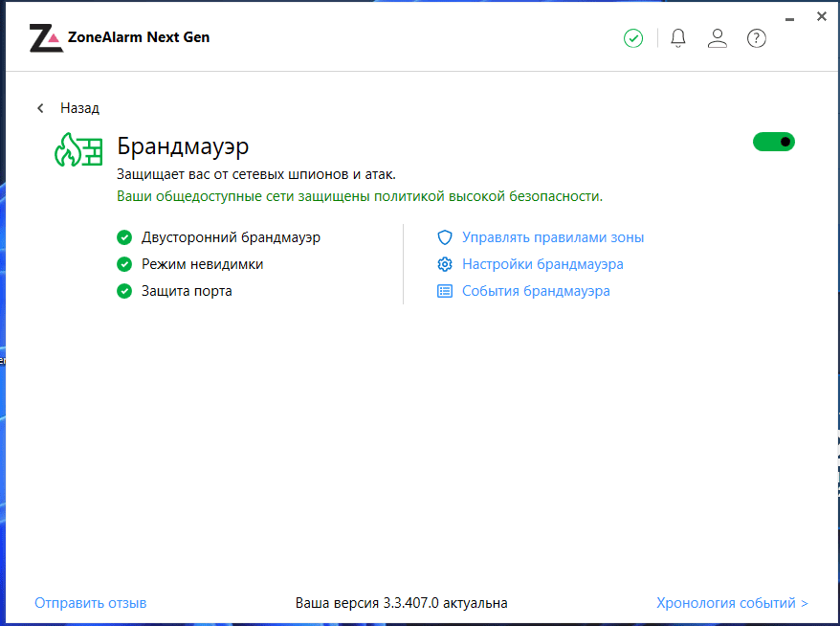Toggle the Брандмауэр firewall switch off
The width and height of the screenshot is (840, 626).
774,142
